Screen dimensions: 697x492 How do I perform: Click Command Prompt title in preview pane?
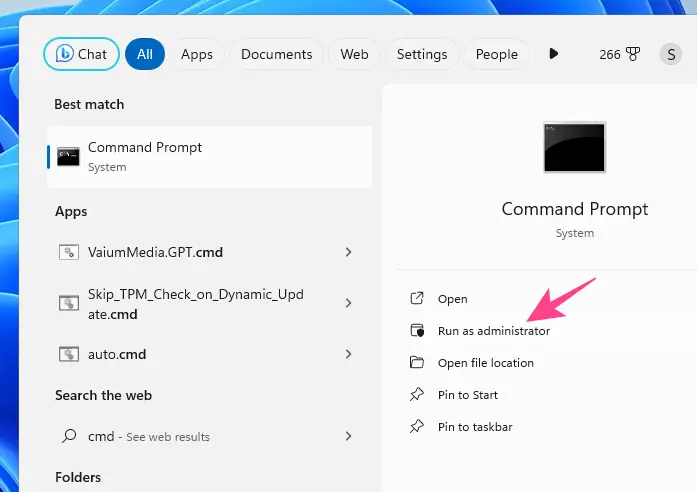[575, 209]
